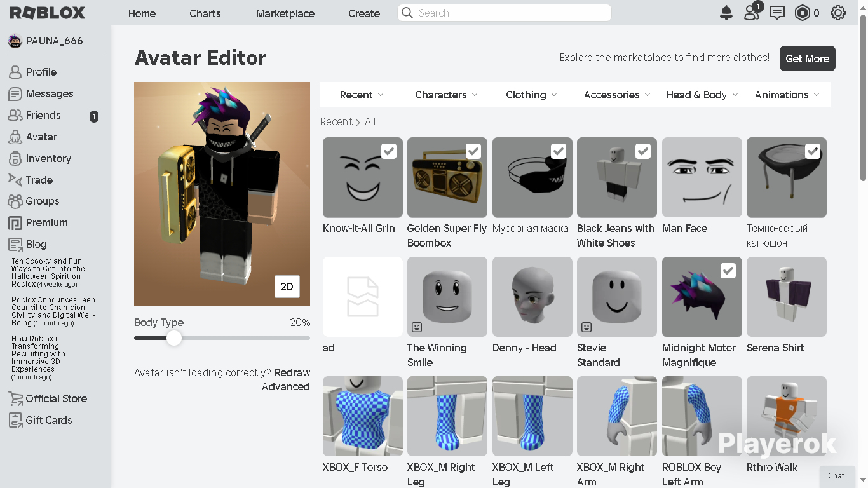Open Messages icon in sidebar

[15, 93]
